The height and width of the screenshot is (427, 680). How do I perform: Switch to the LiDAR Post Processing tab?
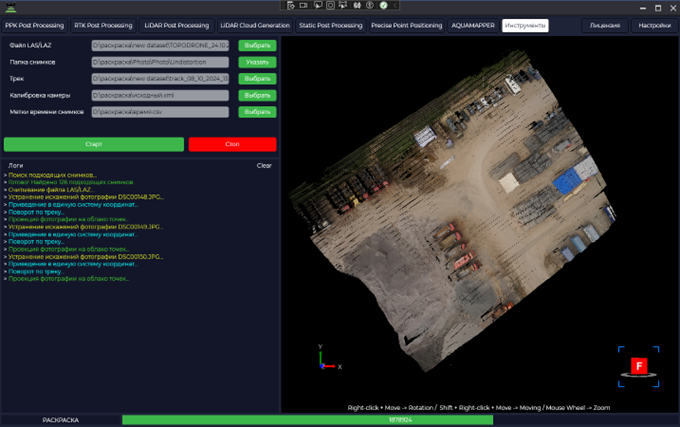177,26
